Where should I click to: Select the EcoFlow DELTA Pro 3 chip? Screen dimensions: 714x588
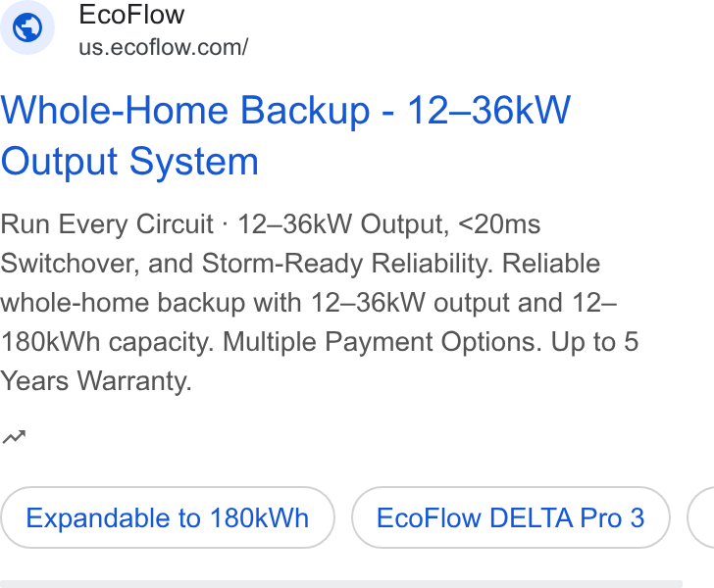coord(510,517)
